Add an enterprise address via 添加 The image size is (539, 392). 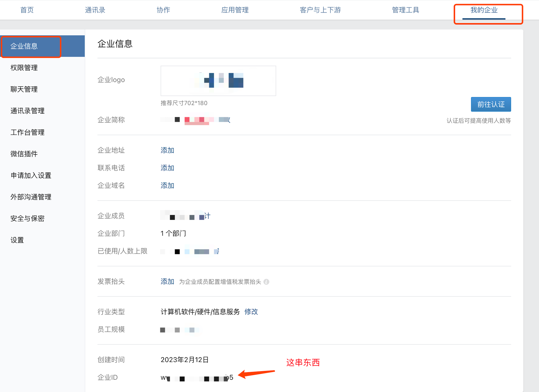coord(167,150)
